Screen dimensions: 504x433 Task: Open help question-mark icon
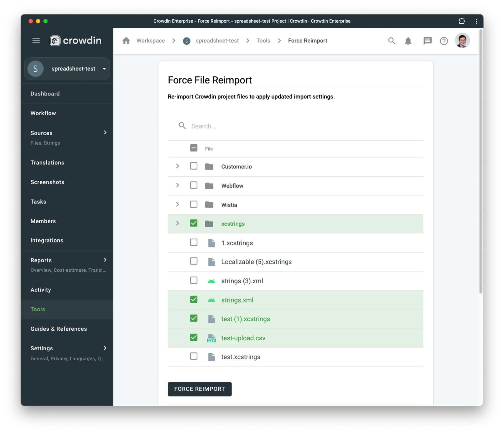click(444, 41)
